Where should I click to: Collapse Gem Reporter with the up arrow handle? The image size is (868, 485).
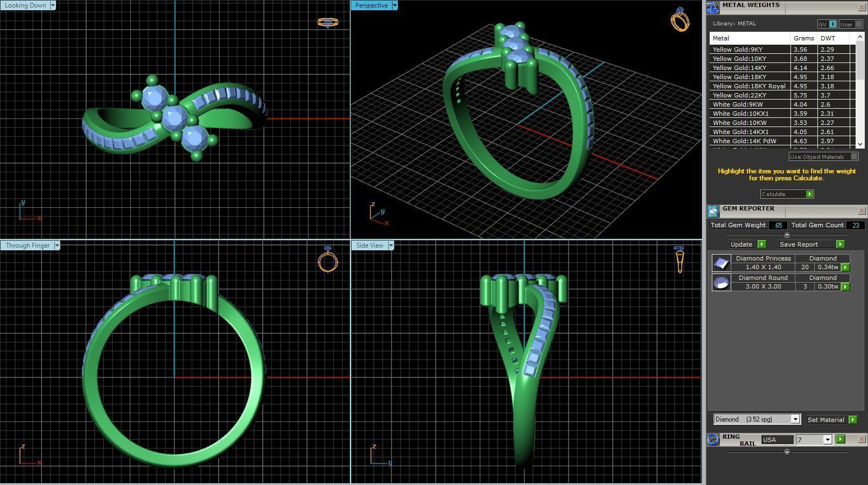coord(787,235)
